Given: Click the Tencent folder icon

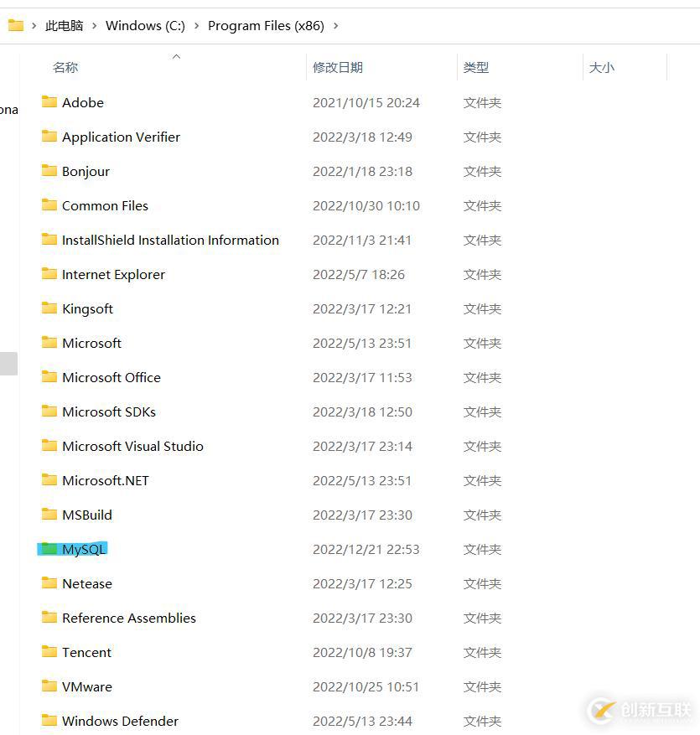Looking at the screenshot, I should click(x=49, y=651).
